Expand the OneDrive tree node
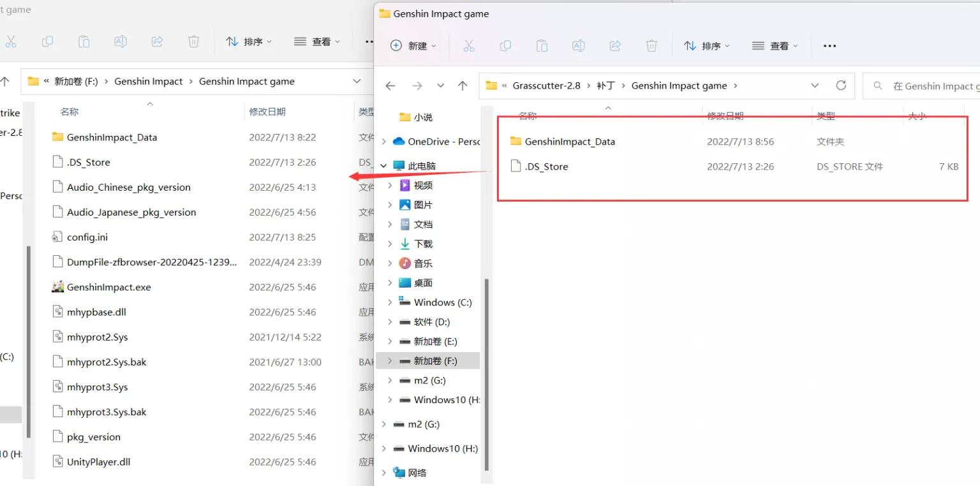Screen dimensions: 980x486 (x=383, y=142)
